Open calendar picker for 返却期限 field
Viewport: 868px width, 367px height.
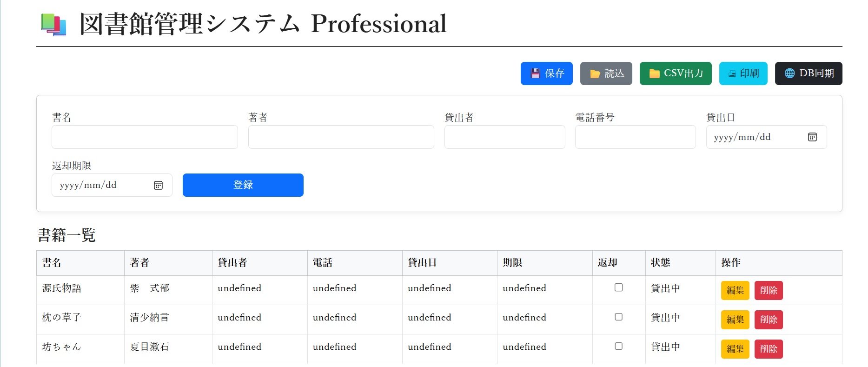(158, 186)
